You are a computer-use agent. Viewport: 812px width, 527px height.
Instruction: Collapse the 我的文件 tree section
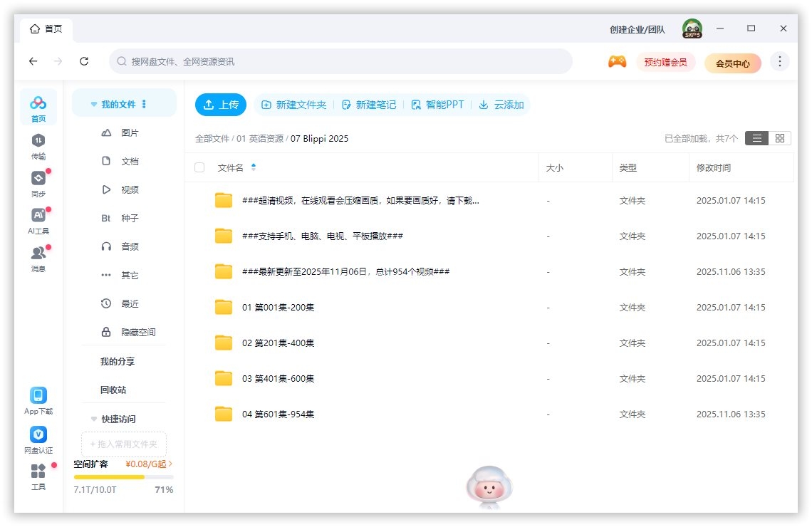[x=93, y=105]
